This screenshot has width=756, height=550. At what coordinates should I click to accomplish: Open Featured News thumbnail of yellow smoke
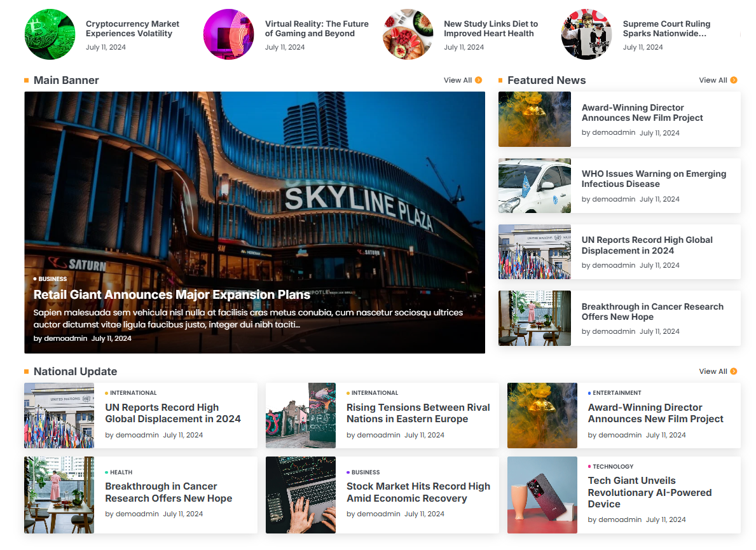(x=534, y=119)
